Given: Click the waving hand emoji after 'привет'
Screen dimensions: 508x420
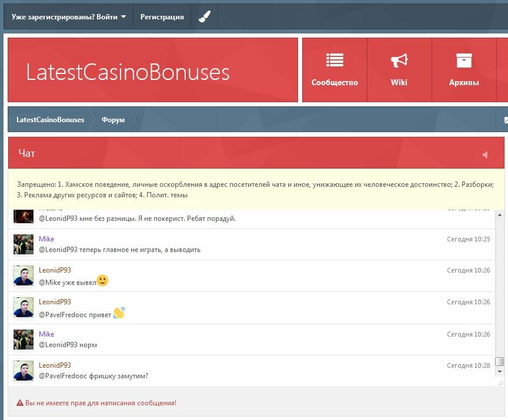Looking at the screenshot, I should (x=119, y=313).
